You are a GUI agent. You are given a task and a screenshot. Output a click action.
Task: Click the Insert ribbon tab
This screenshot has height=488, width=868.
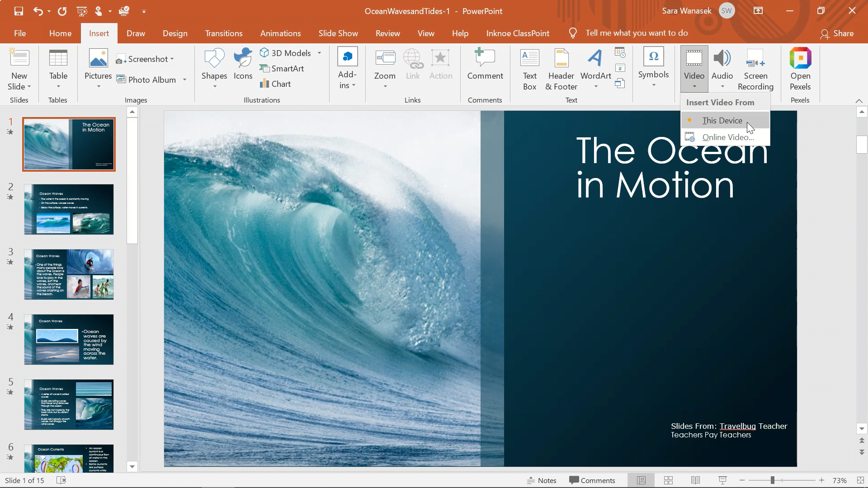click(99, 33)
